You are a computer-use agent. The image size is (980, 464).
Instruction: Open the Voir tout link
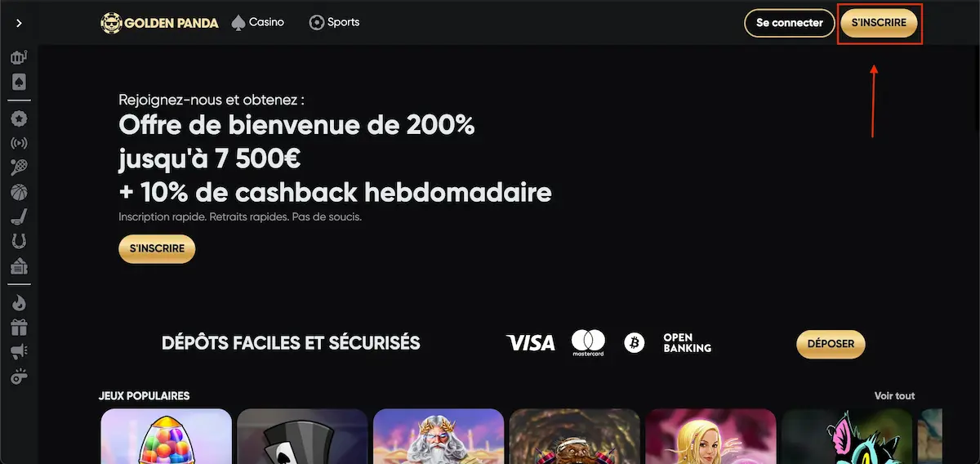tap(894, 395)
